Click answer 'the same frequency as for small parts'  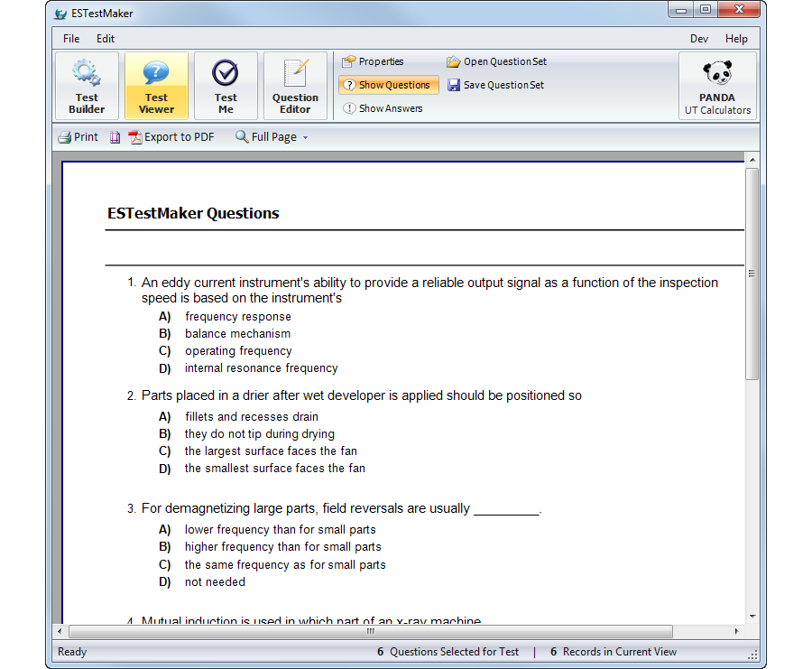(285, 565)
